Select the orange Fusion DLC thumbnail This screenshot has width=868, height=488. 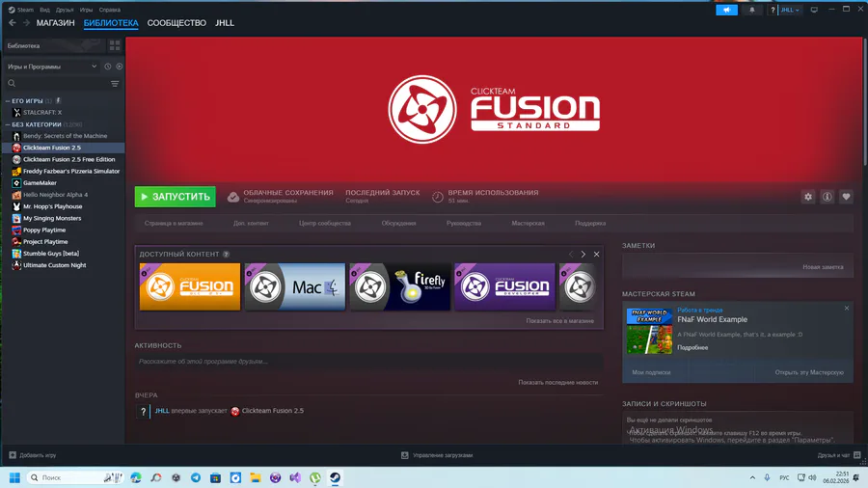point(190,286)
